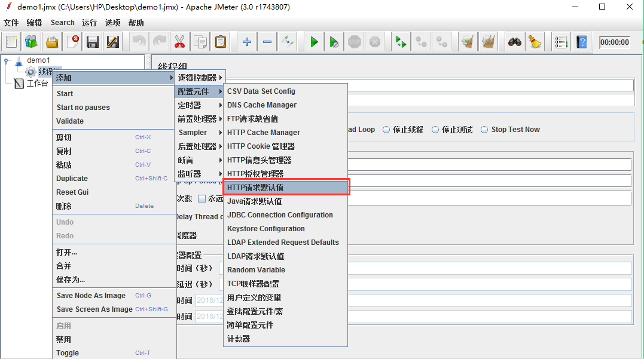This screenshot has height=359, width=644.
Task: Open the 编辑 menu
Action: [34, 23]
